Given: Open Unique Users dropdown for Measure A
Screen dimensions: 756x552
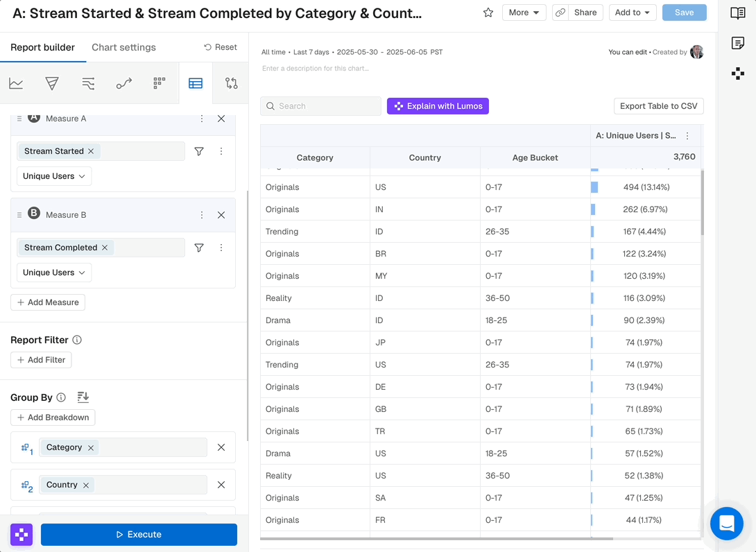Looking at the screenshot, I should pos(53,176).
